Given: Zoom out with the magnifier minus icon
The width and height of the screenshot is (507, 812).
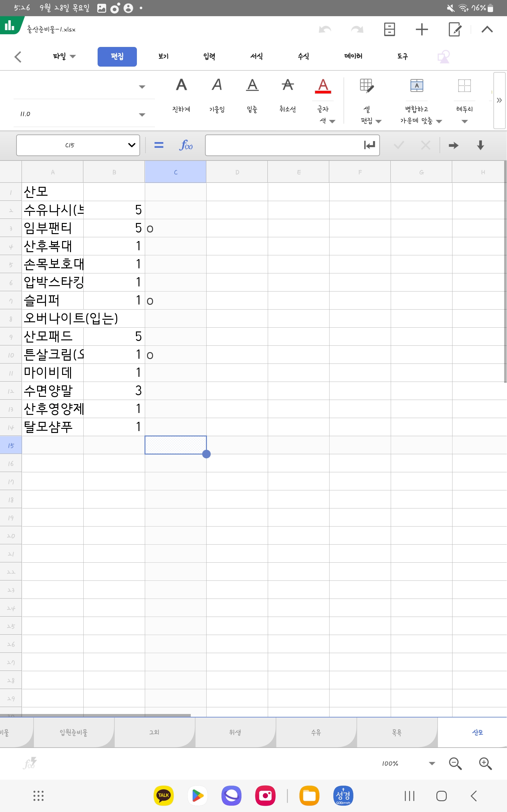Looking at the screenshot, I should pos(455,764).
